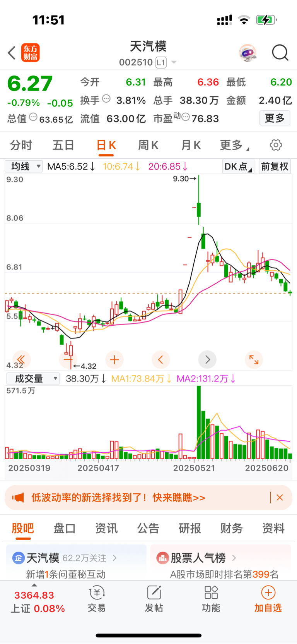Zoom out chart with minus button
The height and width of the screenshot is (644, 297).
coord(68,360)
